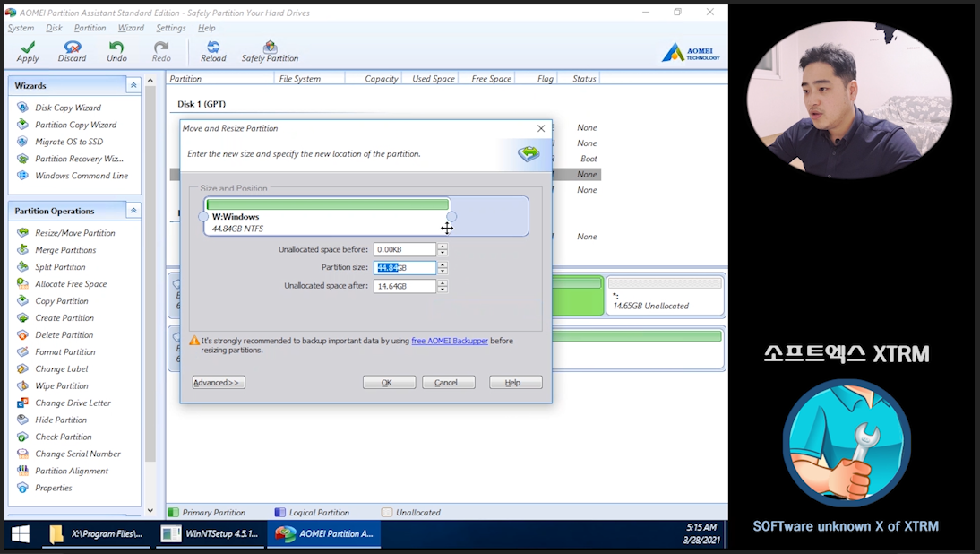Image resolution: width=980 pixels, height=554 pixels.
Task: Collapse the Partition Operations panel
Action: click(133, 211)
